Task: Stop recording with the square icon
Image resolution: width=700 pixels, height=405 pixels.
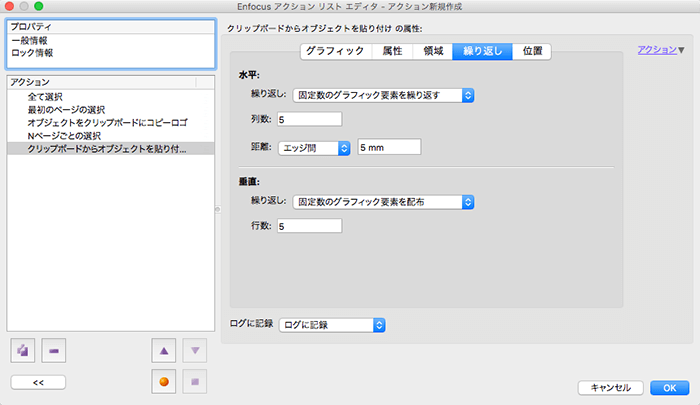Action: [x=195, y=382]
